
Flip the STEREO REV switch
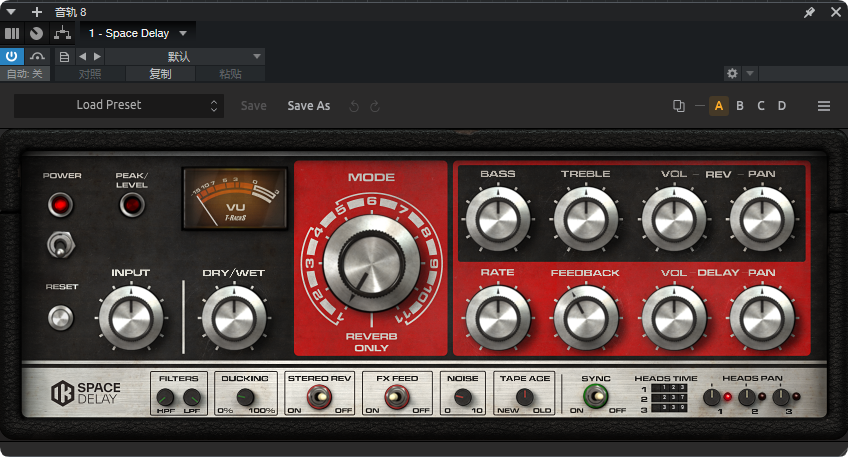[320, 398]
